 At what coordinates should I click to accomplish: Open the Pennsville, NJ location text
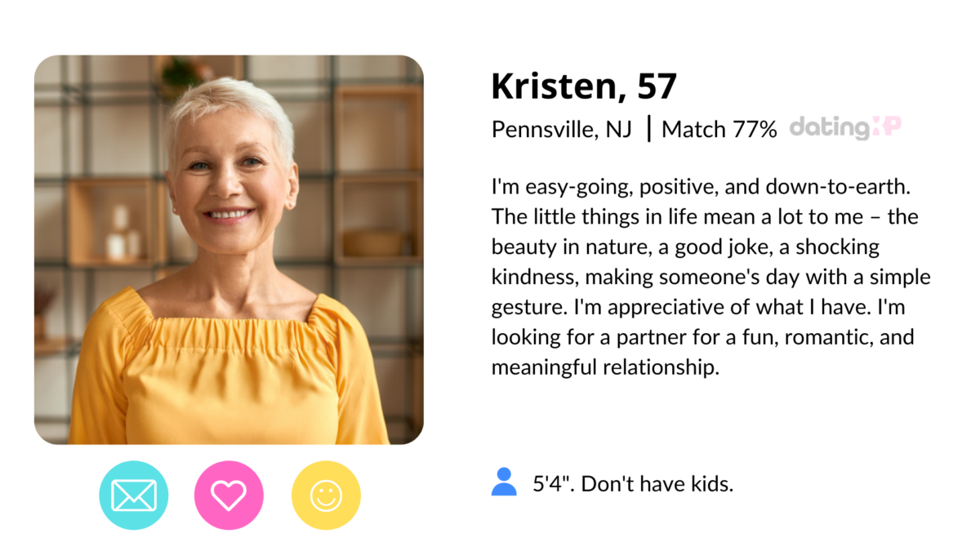coord(560,129)
